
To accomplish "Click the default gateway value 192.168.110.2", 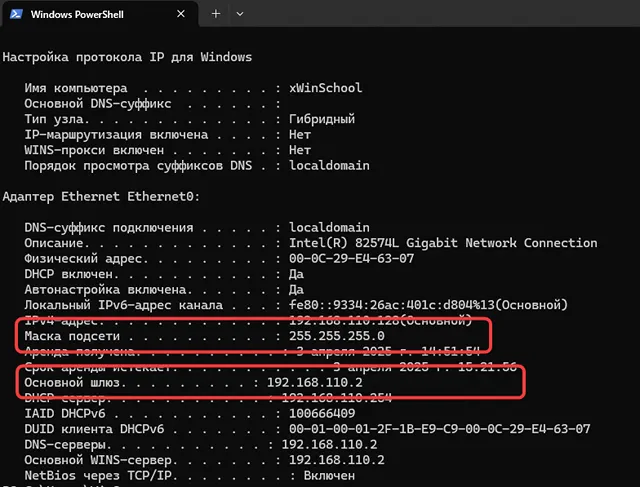I will click(x=314, y=382).
